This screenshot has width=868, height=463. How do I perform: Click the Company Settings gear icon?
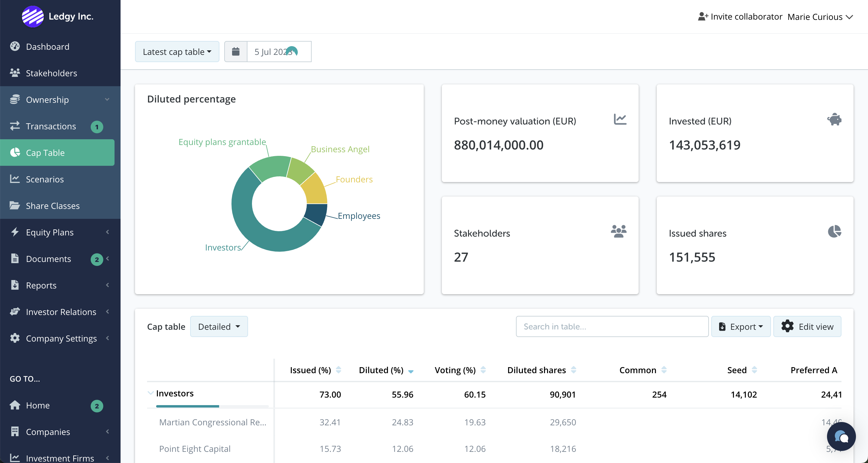pos(15,338)
